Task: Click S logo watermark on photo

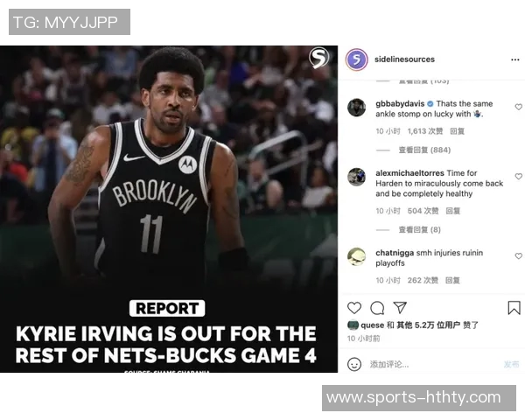Action: pos(318,58)
